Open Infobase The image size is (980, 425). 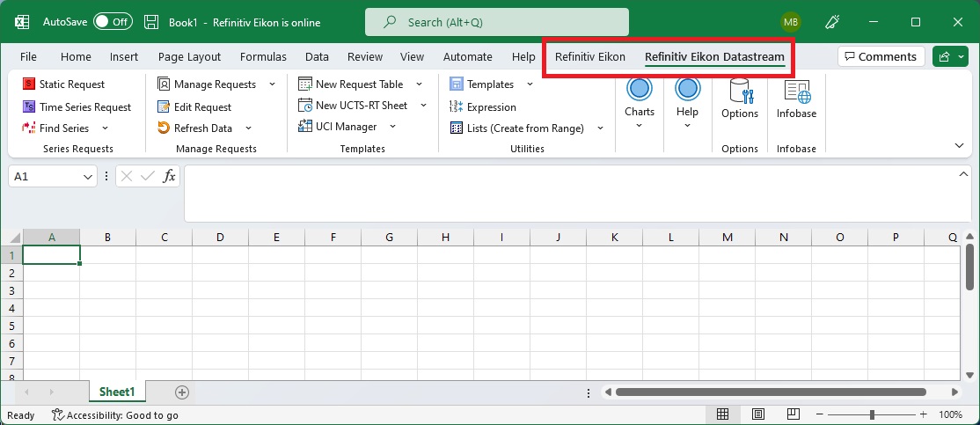tap(796, 100)
